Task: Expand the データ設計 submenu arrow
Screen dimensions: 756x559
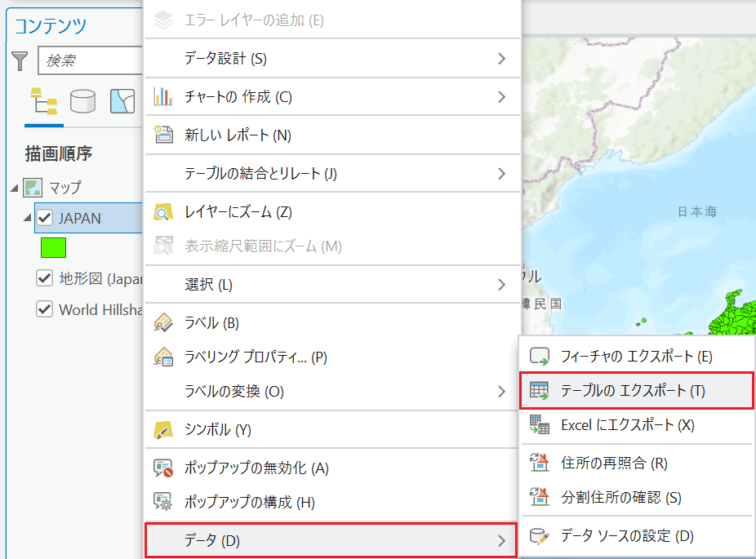Action: (502, 58)
